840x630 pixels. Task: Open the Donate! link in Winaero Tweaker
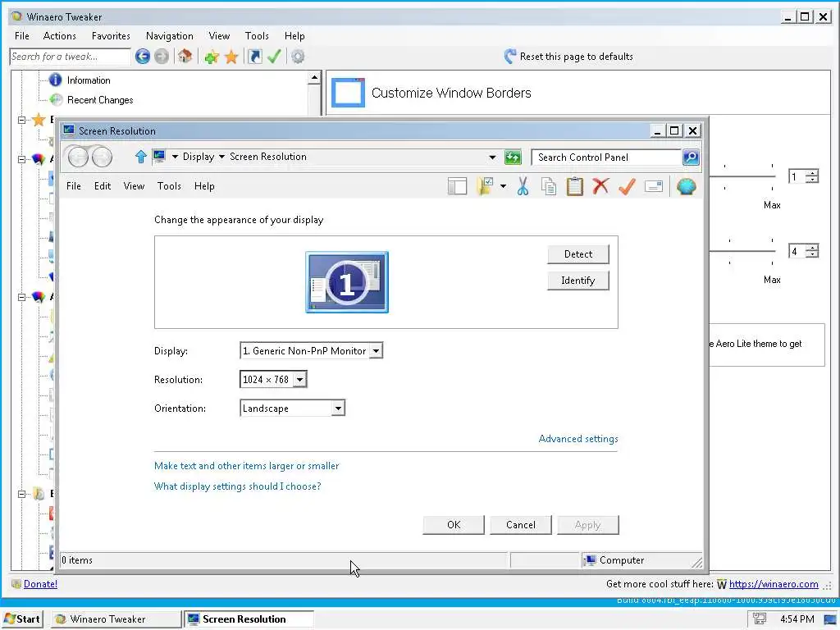[x=40, y=584]
